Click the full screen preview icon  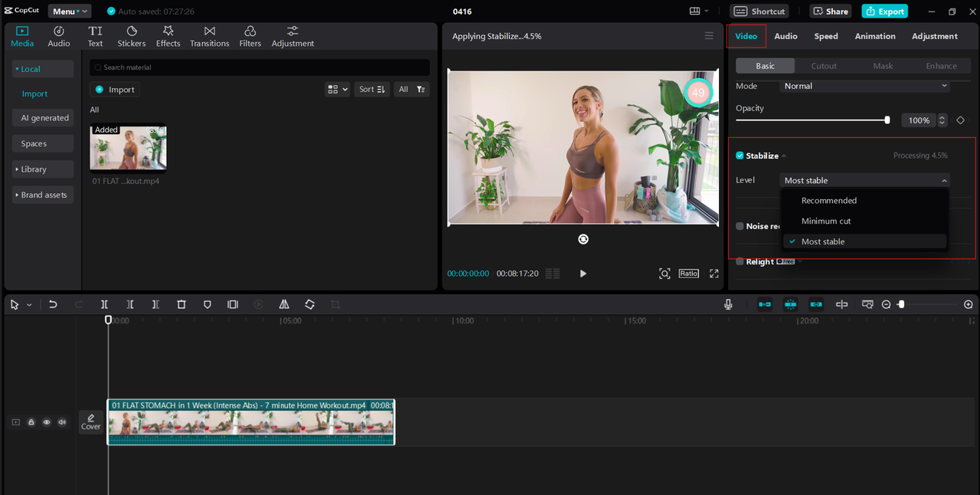[714, 274]
